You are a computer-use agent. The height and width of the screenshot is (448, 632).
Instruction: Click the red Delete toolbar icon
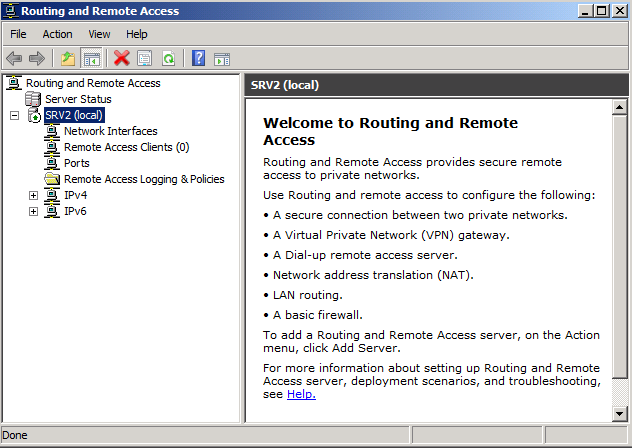(x=122, y=59)
